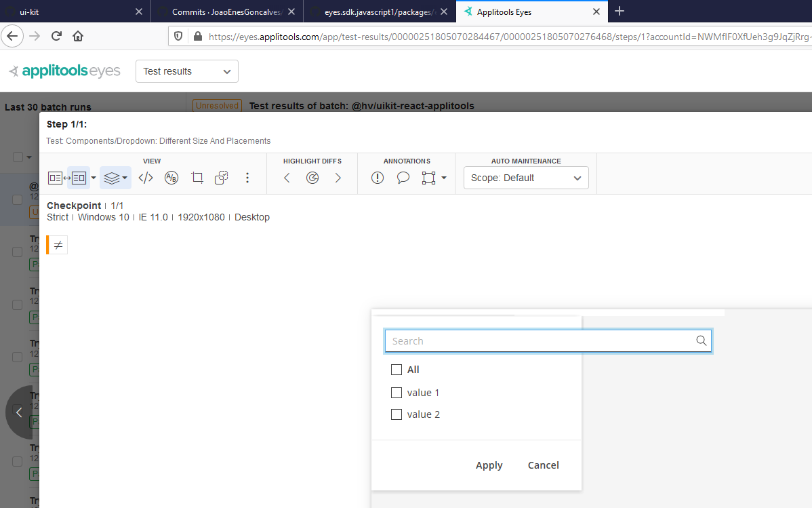Select the crop region tool
The width and height of the screenshot is (812, 508).
pos(197,177)
